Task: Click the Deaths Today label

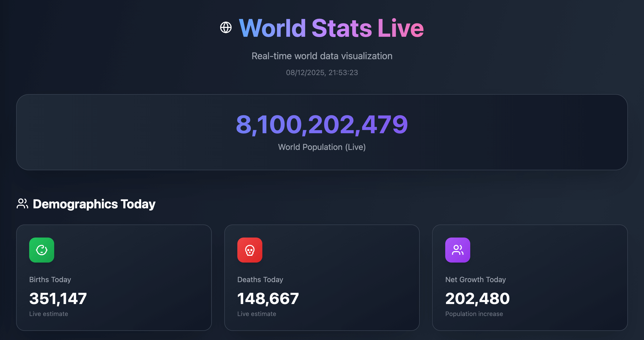Action: coord(260,280)
